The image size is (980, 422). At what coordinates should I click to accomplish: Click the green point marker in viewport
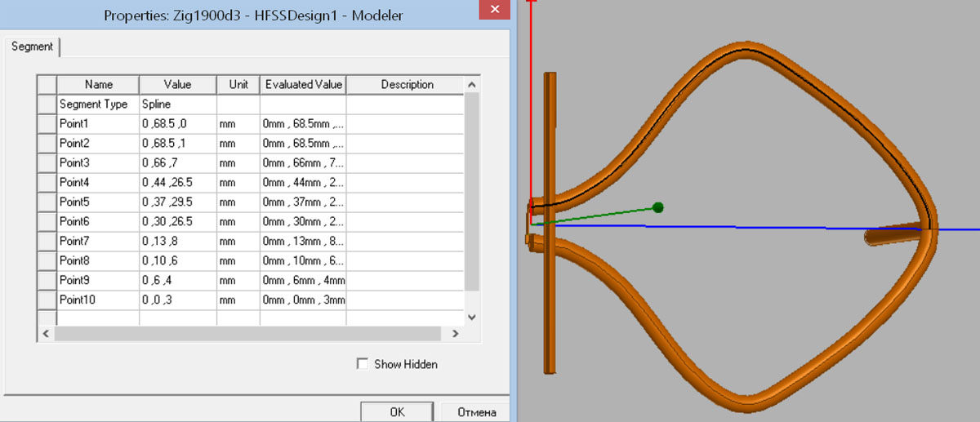(x=658, y=207)
